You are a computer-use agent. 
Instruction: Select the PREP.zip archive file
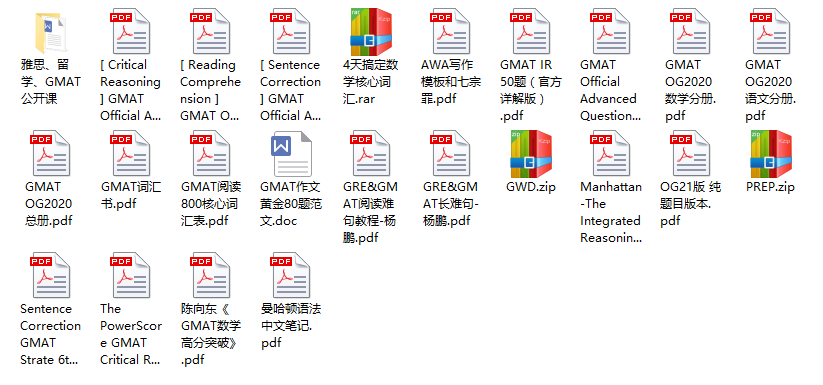click(x=771, y=154)
